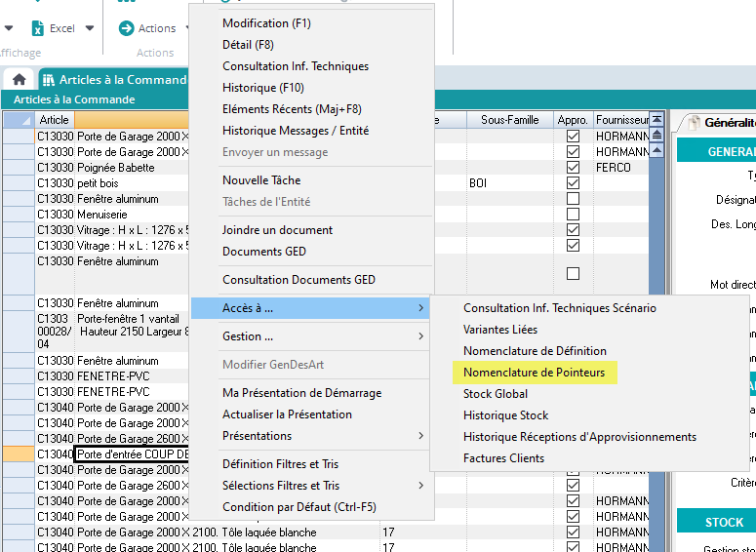Click the Articles à la Commande tab icon
The height and width of the screenshot is (552, 756).
[48, 80]
